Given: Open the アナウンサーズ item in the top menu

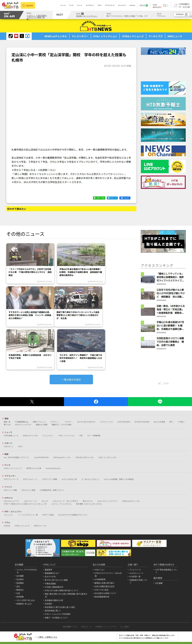Looking at the screenshot, I should 109,5.
